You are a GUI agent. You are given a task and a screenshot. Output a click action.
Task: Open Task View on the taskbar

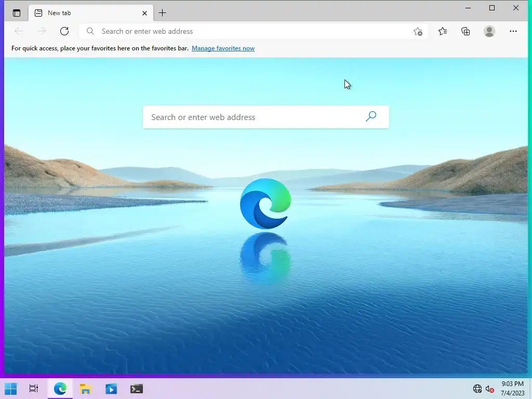pyautogui.click(x=34, y=389)
